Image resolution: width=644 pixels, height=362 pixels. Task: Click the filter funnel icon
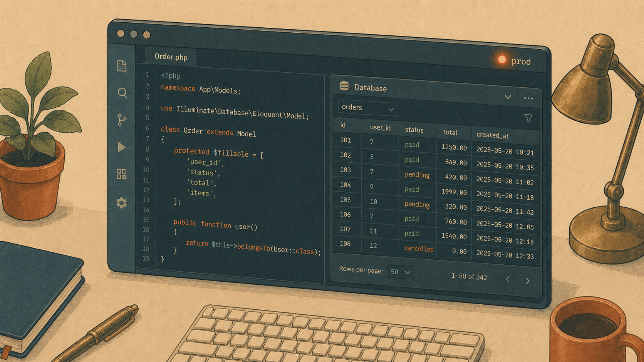click(528, 118)
